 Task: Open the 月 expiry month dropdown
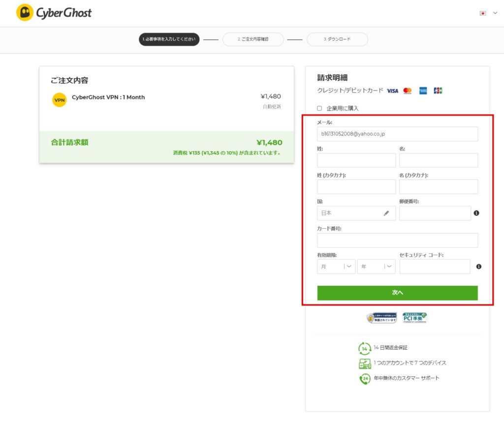pos(336,266)
